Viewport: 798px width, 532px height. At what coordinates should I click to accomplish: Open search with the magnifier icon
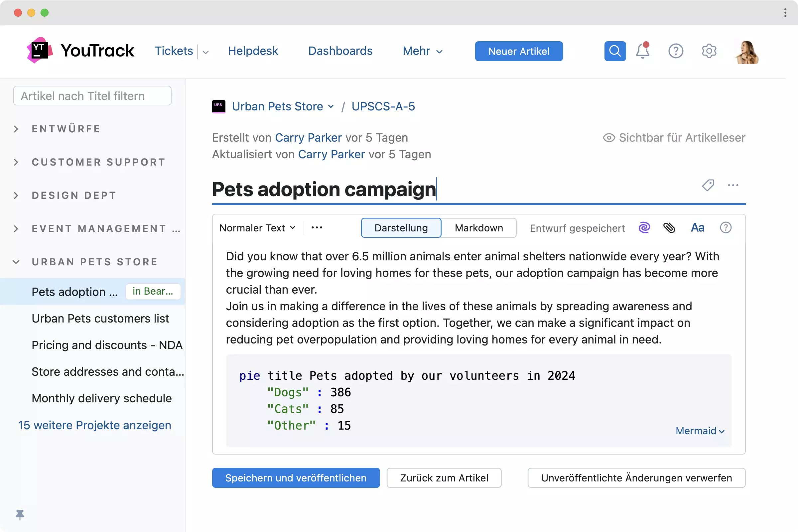coord(615,51)
